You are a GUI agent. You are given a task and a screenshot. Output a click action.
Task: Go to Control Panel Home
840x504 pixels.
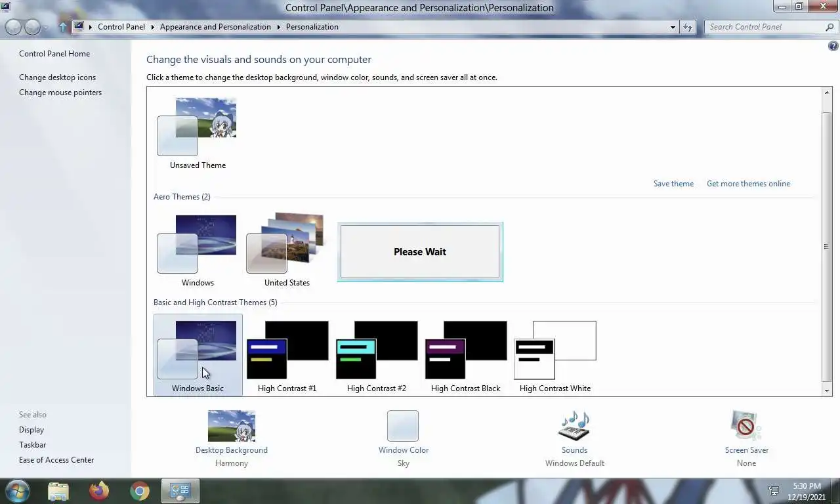click(54, 54)
